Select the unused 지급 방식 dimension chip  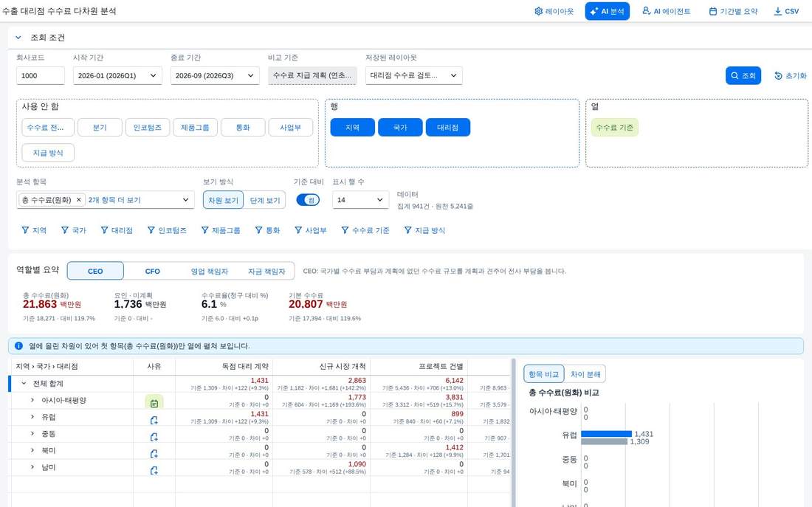click(x=48, y=153)
